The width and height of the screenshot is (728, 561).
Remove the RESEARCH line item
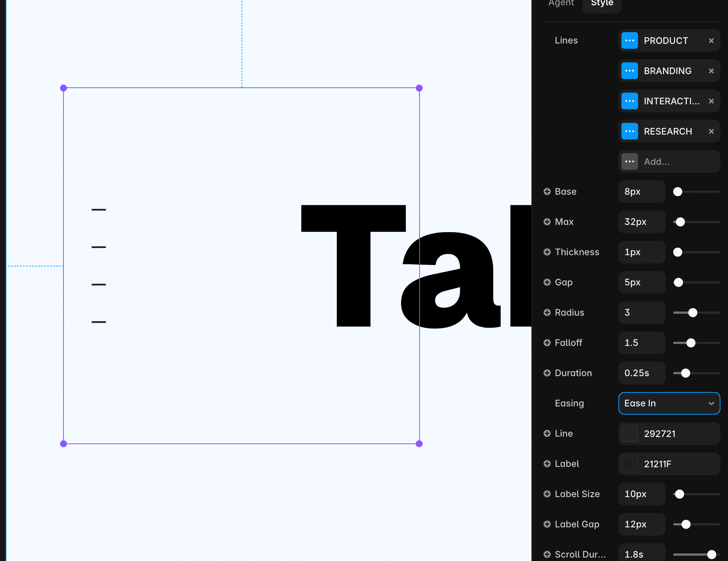click(x=711, y=131)
